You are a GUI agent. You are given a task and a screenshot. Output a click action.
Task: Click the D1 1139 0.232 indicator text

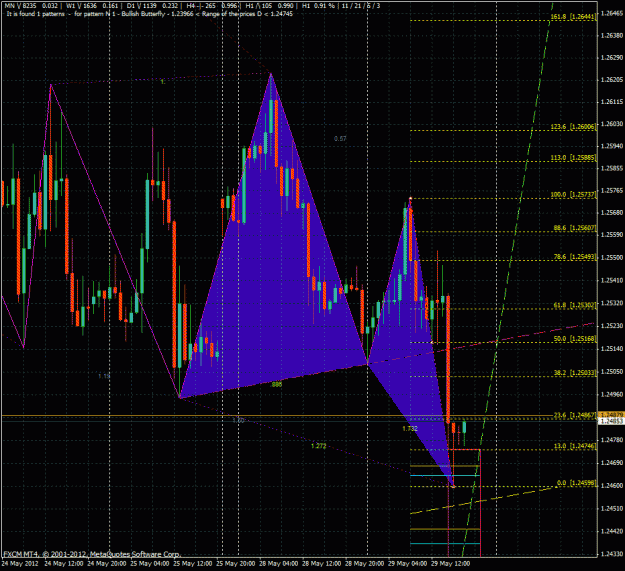153,6
